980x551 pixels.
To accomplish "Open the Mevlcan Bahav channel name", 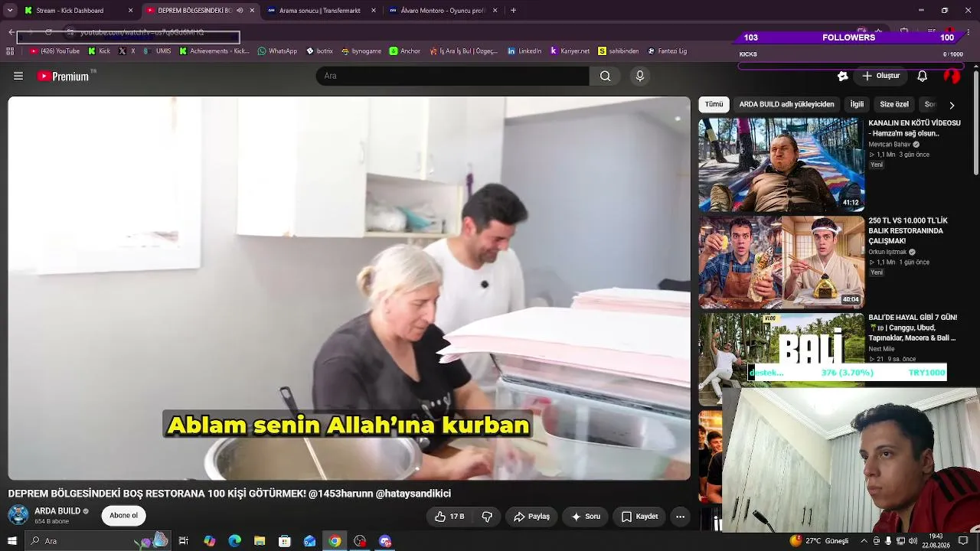I will [890, 145].
